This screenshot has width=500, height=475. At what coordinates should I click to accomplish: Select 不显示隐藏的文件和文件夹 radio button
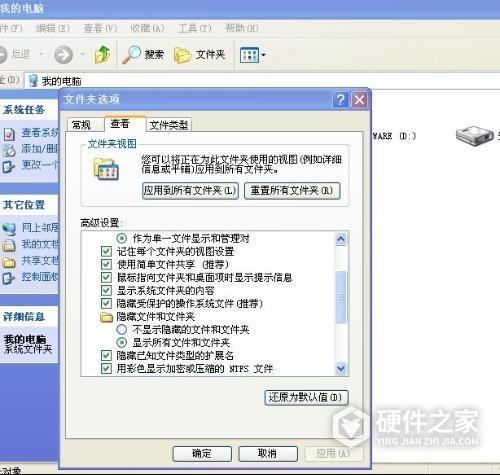(122, 329)
